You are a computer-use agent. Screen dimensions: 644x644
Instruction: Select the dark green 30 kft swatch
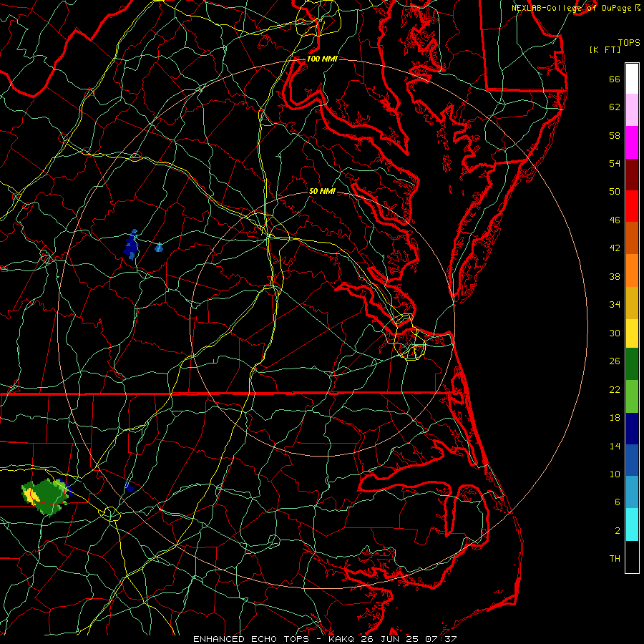click(x=632, y=364)
